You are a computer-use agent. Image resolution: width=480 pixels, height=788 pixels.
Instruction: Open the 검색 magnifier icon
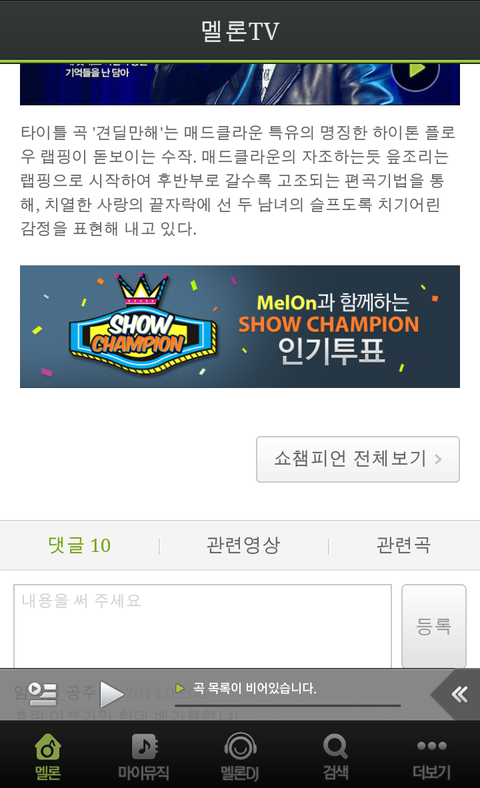[x=335, y=747]
